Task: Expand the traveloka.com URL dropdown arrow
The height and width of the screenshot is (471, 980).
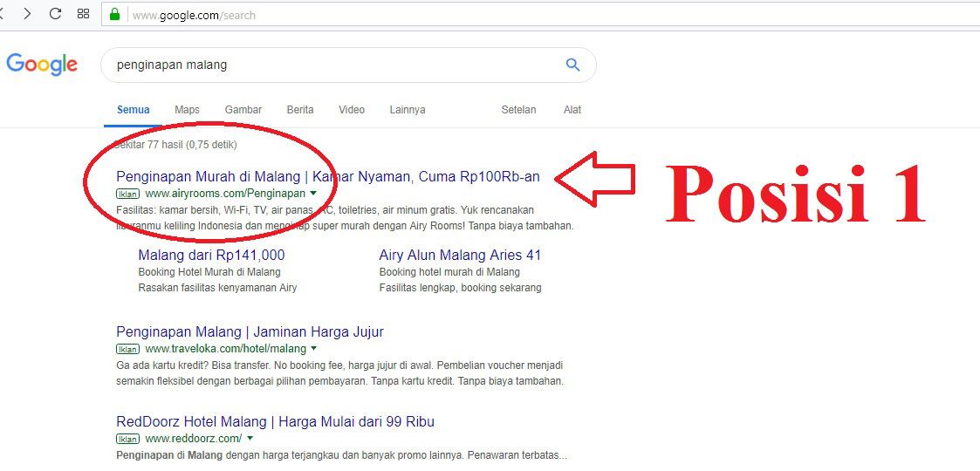Action: [314, 349]
